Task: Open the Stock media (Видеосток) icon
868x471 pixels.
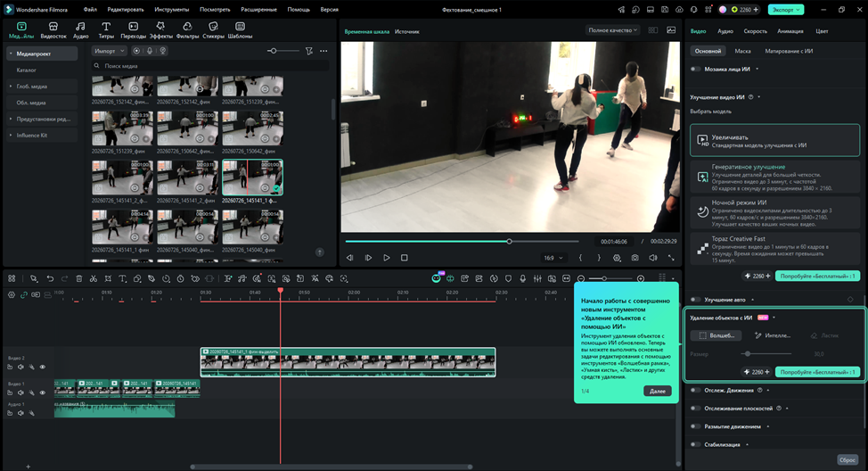Action: 53,30
